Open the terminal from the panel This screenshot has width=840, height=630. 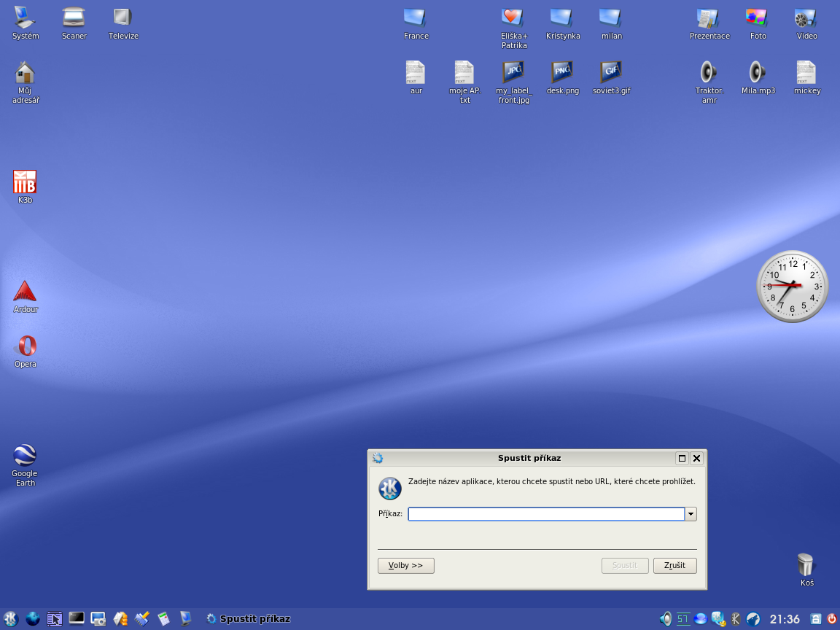click(77, 618)
